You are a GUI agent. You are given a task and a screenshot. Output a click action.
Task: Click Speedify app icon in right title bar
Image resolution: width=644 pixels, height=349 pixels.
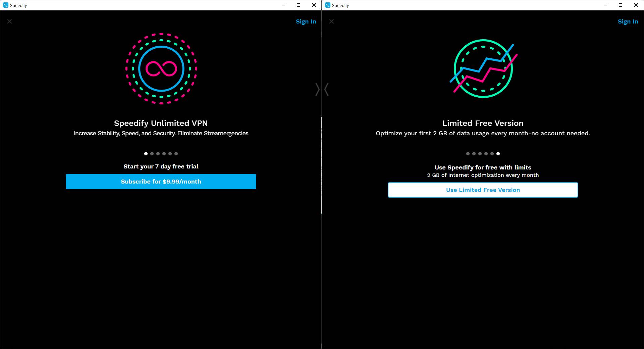tap(328, 5)
